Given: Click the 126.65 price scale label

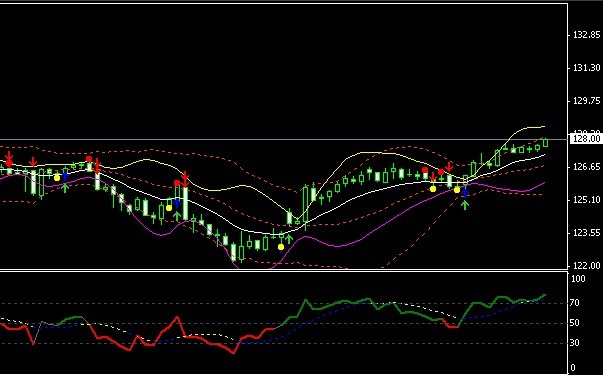Looking at the screenshot, I should pyautogui.click(x=586, y=167).
